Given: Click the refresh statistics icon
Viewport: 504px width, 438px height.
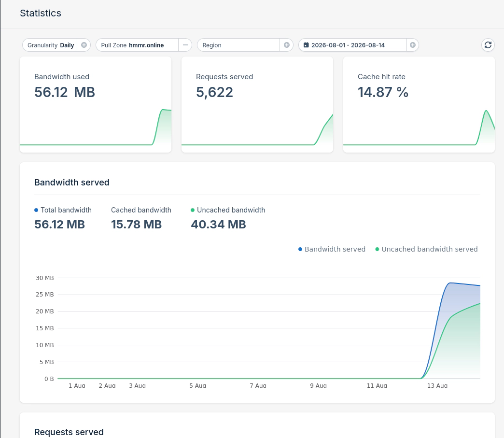Looking at the screenshot, I should pos(488,45).
